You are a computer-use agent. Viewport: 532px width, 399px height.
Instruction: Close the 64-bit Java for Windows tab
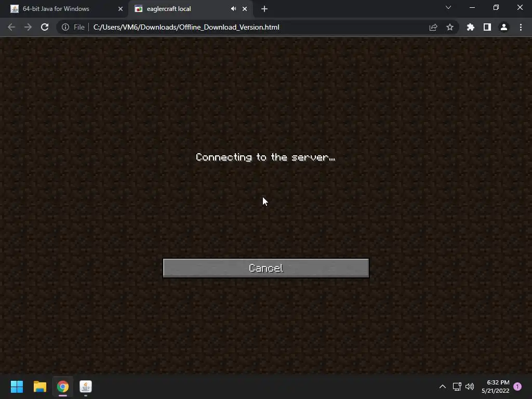coord(121,9)
